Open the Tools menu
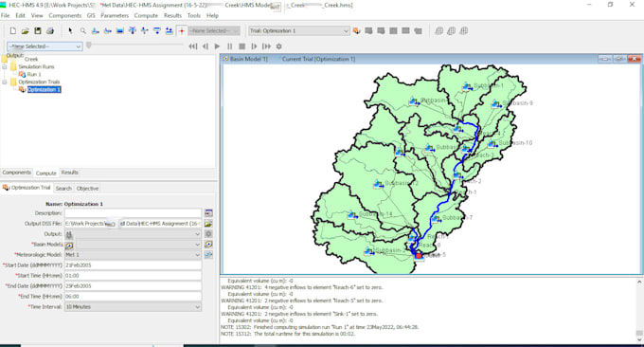Viewport: 644px width, 347px height. (x=194, y=15)
